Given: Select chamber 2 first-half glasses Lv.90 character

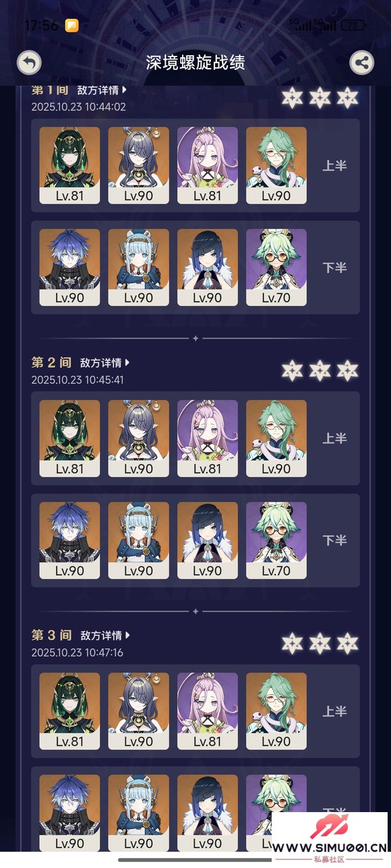Looking at the screenshot, I should (276, 438).
